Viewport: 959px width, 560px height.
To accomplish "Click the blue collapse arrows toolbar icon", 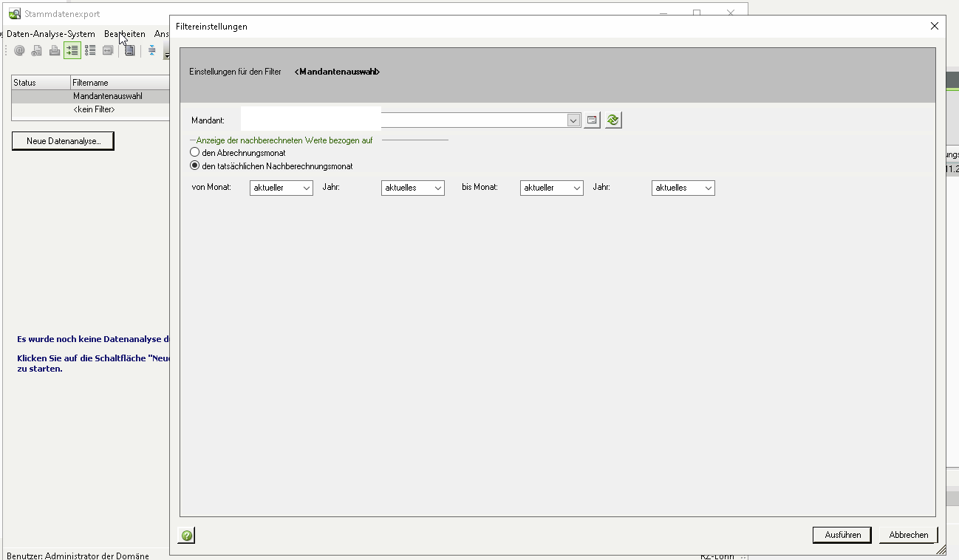I will [x=151, y=50].
